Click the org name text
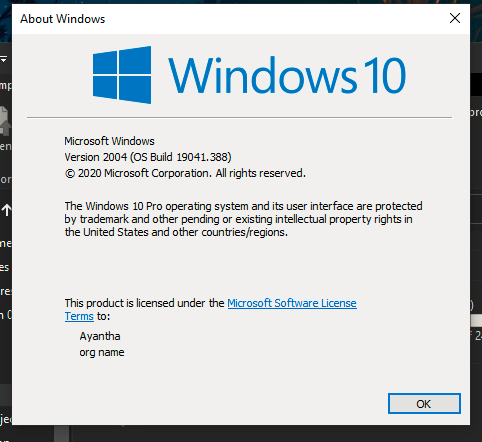 102,352
